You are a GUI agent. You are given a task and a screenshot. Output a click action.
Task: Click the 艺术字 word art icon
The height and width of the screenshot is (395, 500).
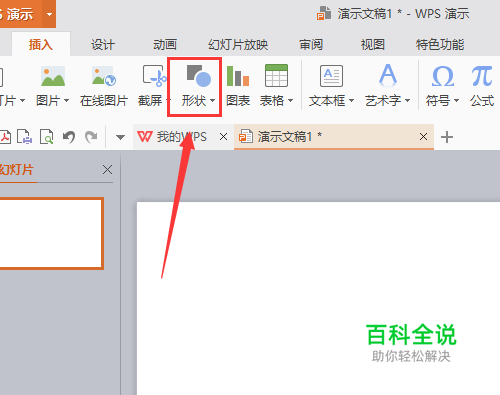pos(388,75)
